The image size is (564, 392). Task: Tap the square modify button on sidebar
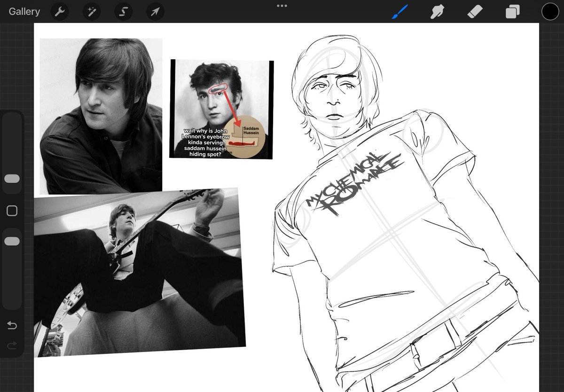coord(12,211)
